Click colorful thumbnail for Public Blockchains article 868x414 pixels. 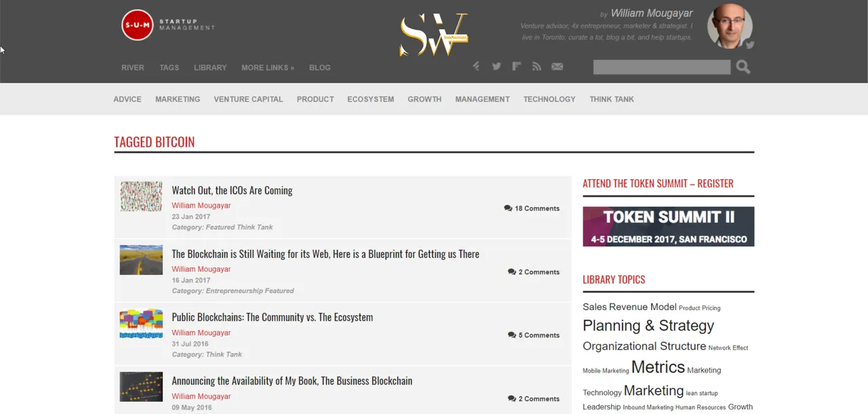(x=141, y=324)
